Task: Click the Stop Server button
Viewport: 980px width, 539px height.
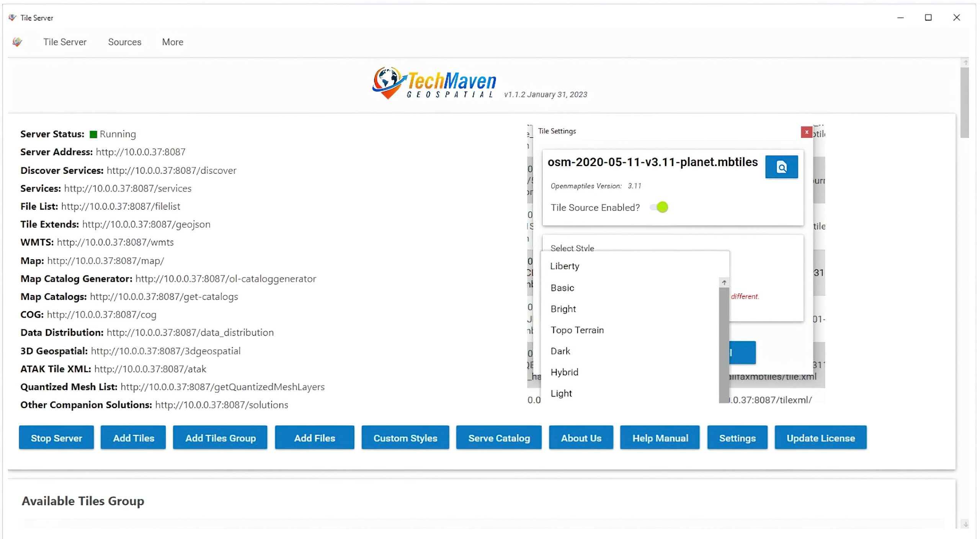Action: pyautogui.click(x=56, y=438)
